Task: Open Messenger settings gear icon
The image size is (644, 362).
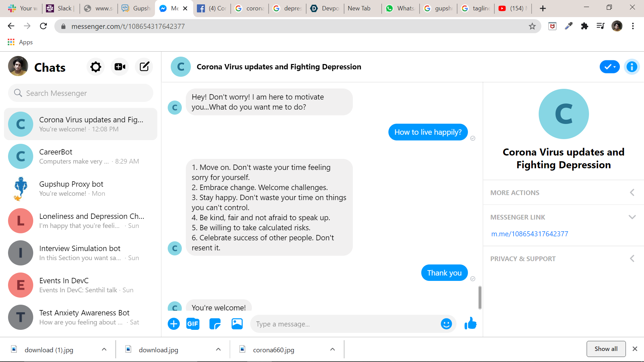Action: tap(96, 67)
